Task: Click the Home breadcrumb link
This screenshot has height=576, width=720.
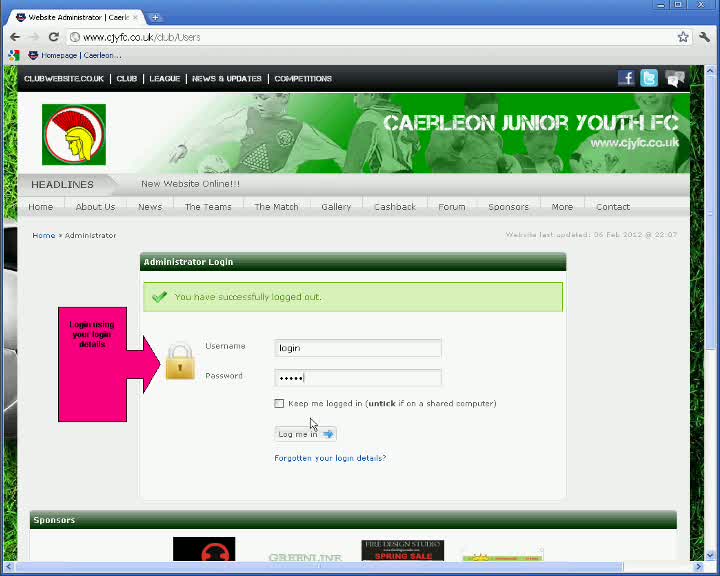Action: click(x=44, y=235)
